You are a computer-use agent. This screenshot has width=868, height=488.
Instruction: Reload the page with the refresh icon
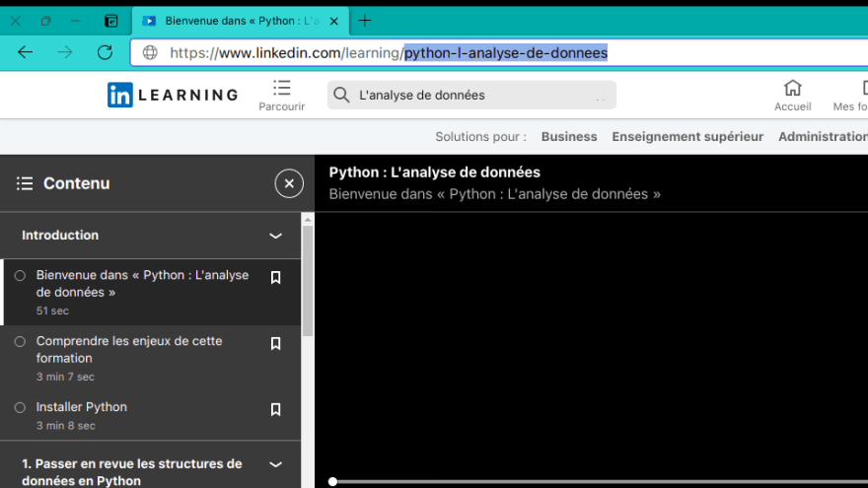[105, 52]
